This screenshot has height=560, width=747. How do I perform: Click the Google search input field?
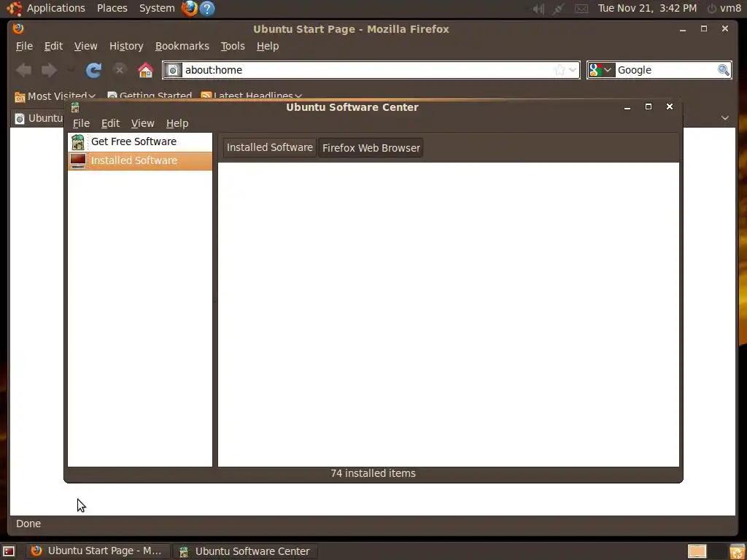(666, 70)
